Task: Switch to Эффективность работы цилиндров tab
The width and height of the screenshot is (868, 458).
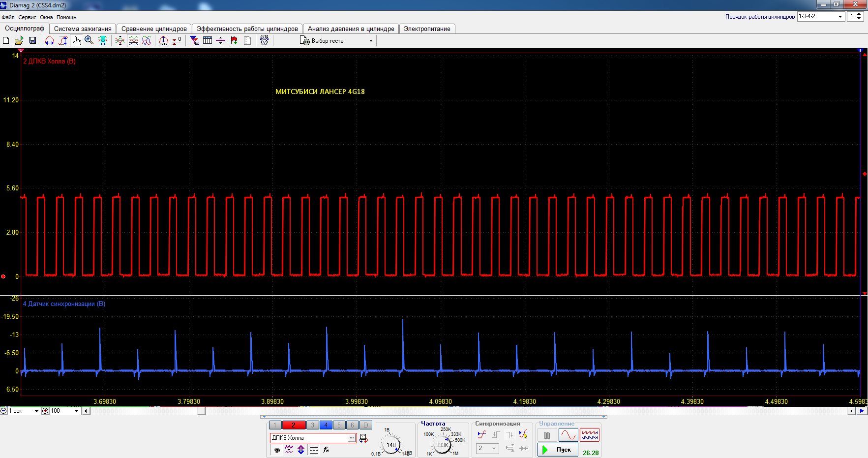Action: 247,29
